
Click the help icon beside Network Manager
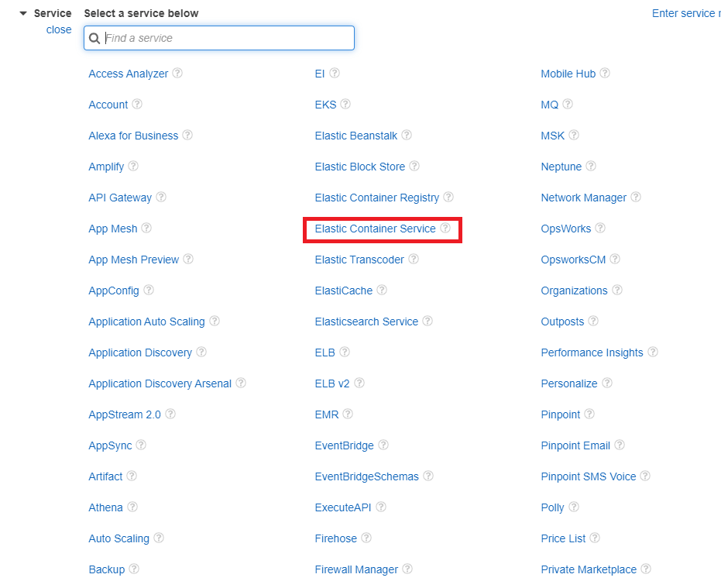point(636,197)
